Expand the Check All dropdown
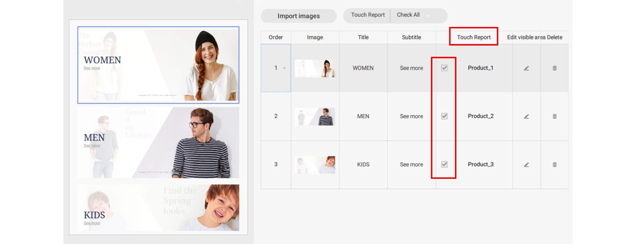Viewport: 644px width, 244px height. pos(428,16)
